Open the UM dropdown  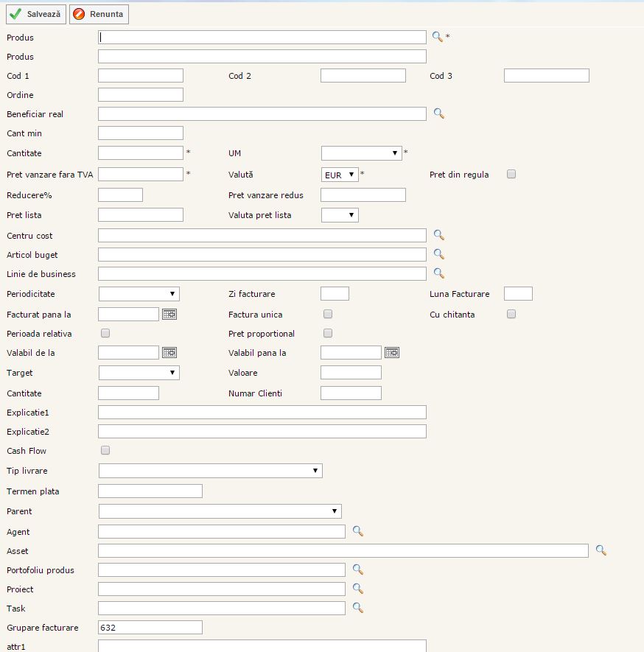pos(361,153)
